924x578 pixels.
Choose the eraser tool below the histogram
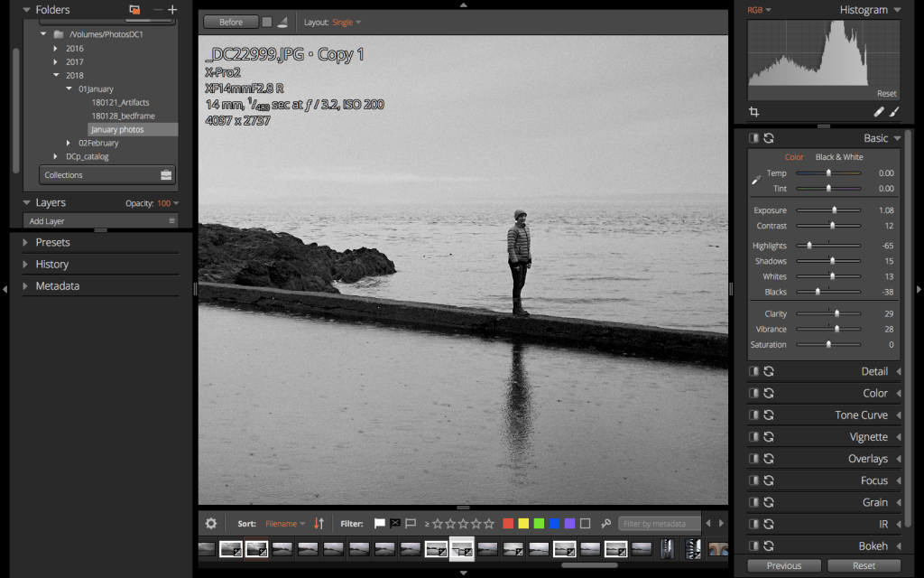879,112
